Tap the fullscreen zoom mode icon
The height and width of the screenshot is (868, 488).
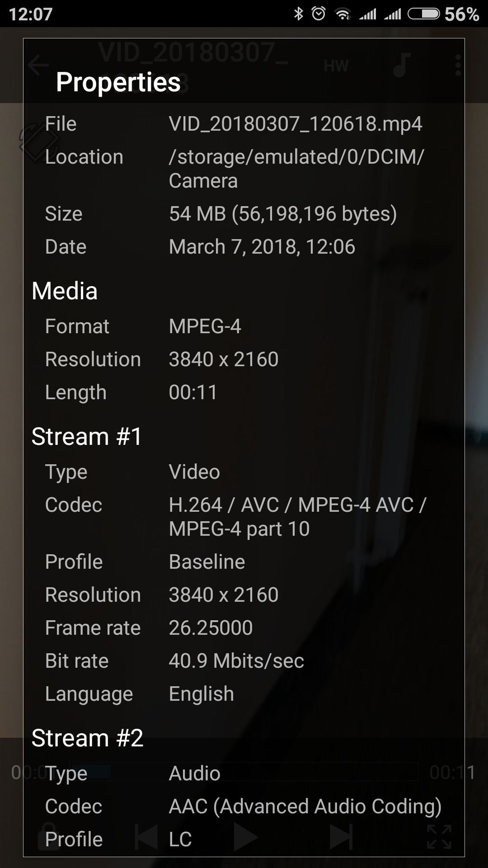(439, 837)
